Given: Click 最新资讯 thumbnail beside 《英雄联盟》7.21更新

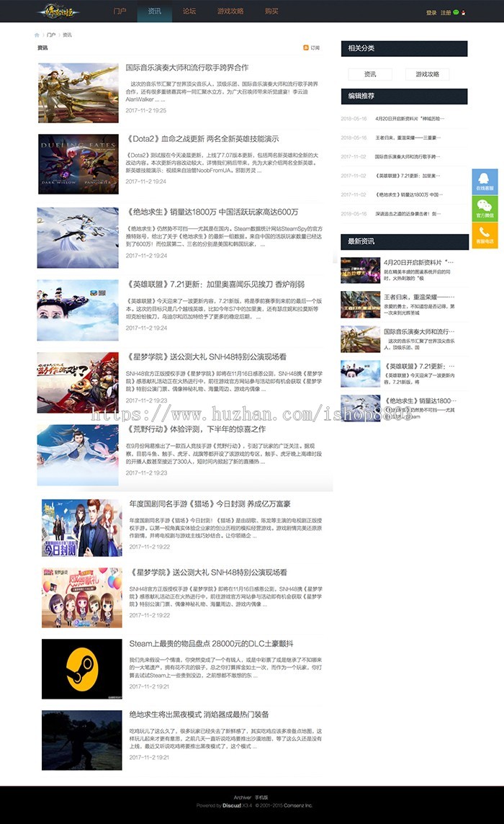Looking at the screenshot, I should click(x=360, y=374).
